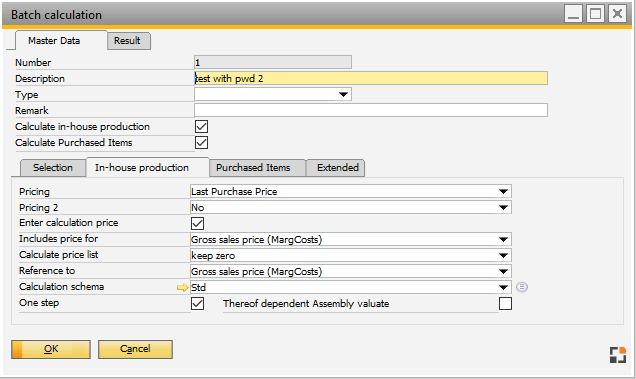The height and width of the screenshot is (379, 636).
Task: Click the OK button
Action: 51,349
